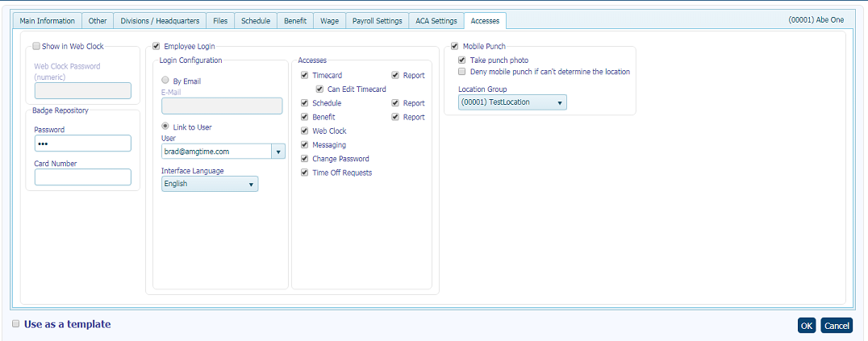Open ACA Settings tab
Viewport: 868px width, 341px height.
click(436, 20)
